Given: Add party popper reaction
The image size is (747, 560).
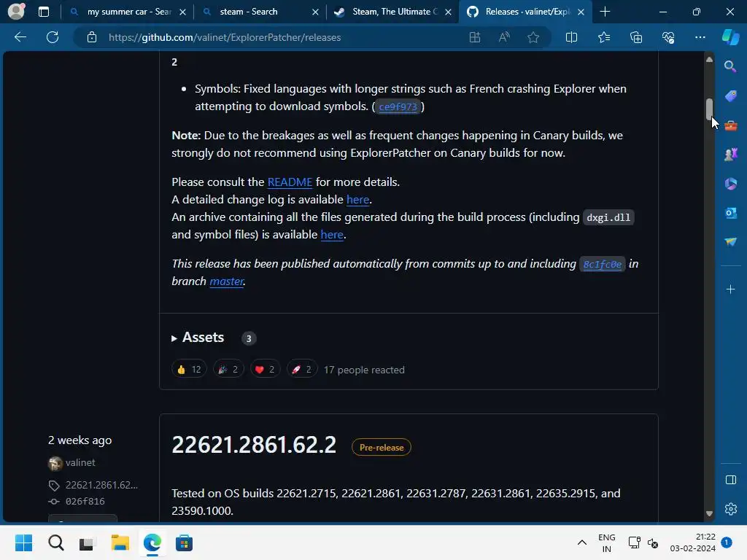Looking at the screenshot, I should point(228,370).
